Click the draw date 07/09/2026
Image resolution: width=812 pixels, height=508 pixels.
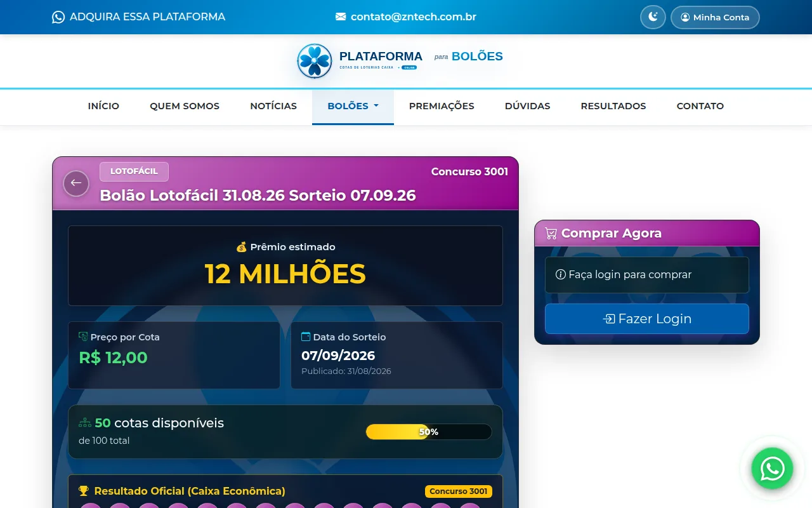[x=338, y=356]
